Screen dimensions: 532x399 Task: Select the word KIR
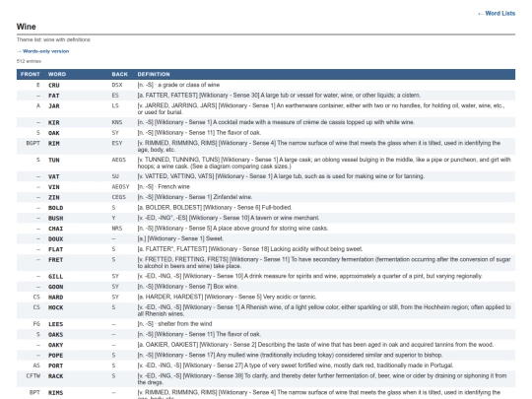click(x=53, y=122)
